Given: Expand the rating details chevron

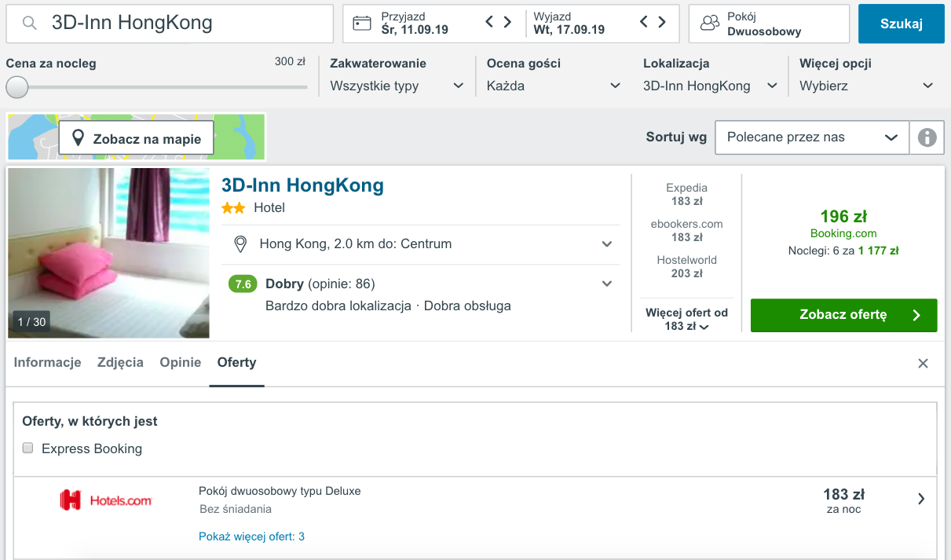Looking at the screenshot, I should [606, 284].
